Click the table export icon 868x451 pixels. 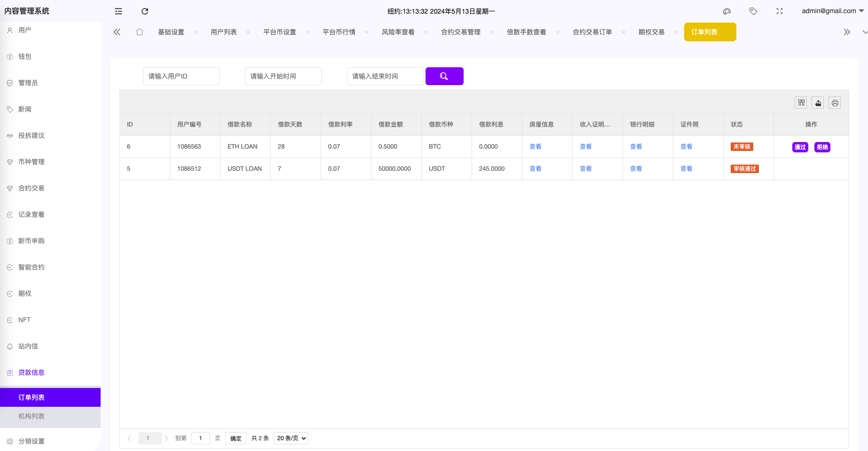818,103
